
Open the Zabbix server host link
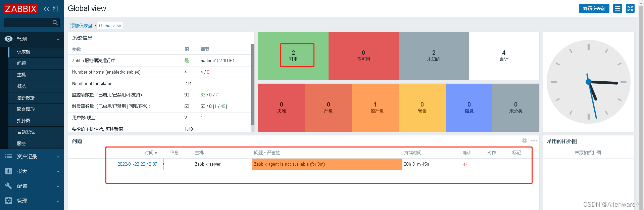pos(208,164)
